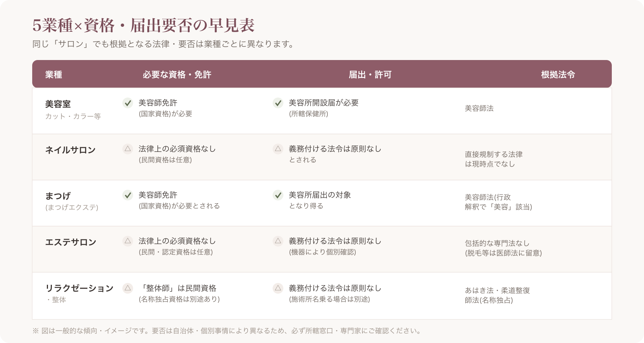The height and width of the screenshot is (343, 644).
Task: Click the triangle icon in エステサロン qualification column
Action: [x=128, y=241]
